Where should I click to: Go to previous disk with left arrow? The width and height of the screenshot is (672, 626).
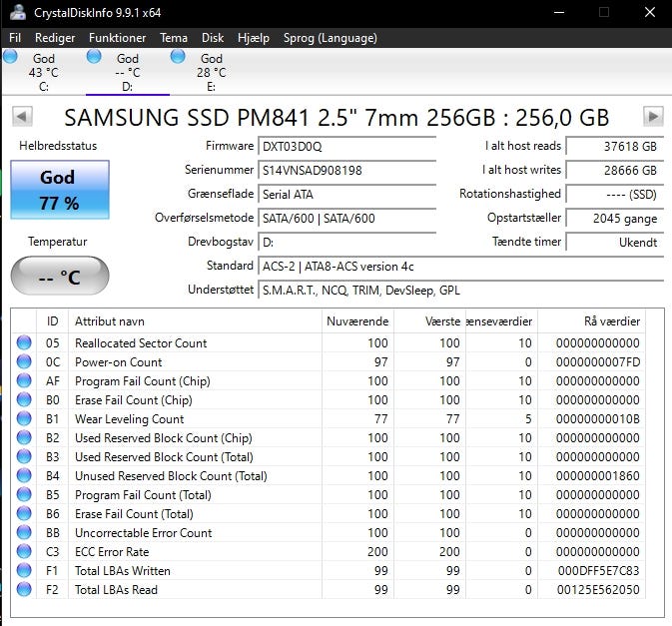tap(22, 117)
